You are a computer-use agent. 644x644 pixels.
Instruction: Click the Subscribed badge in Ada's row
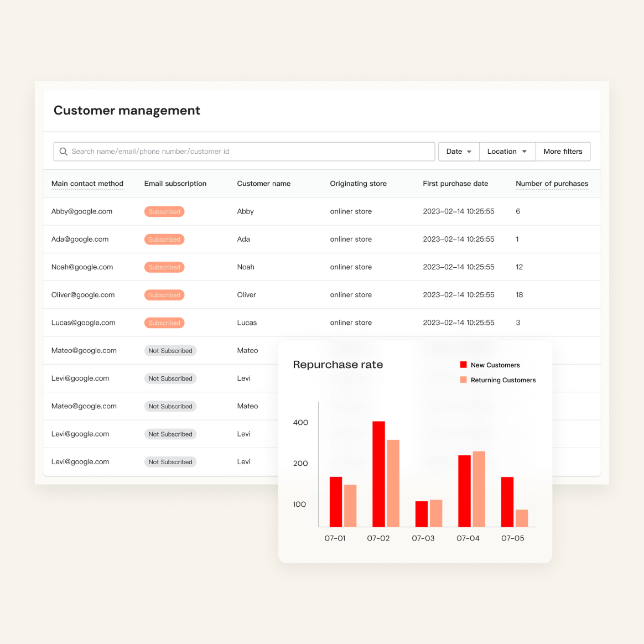click(164, 240)
